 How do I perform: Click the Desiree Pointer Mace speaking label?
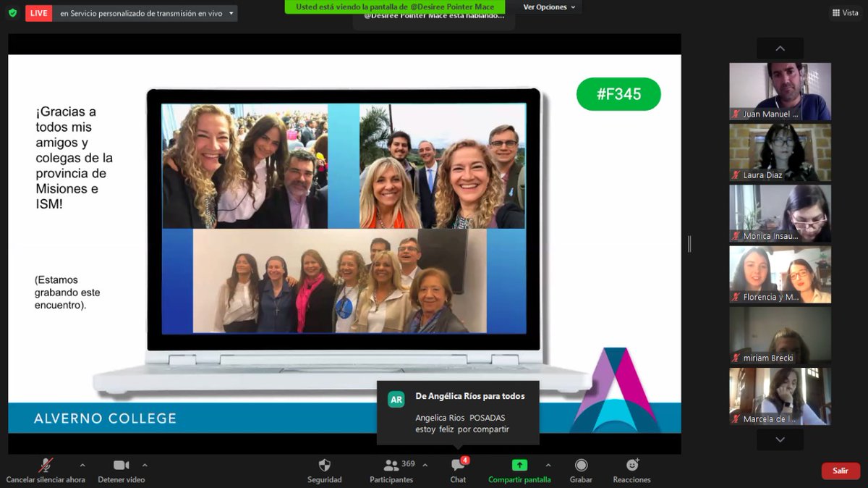[434, 16]
